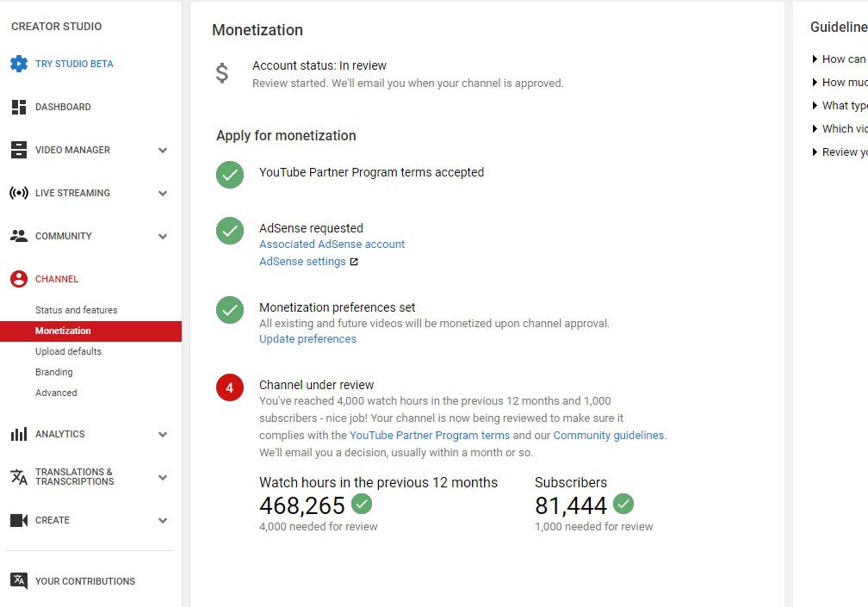Expand the 'Review yo' guideline triangle
The image size is (868, 607).
click(x=815, y=152)
